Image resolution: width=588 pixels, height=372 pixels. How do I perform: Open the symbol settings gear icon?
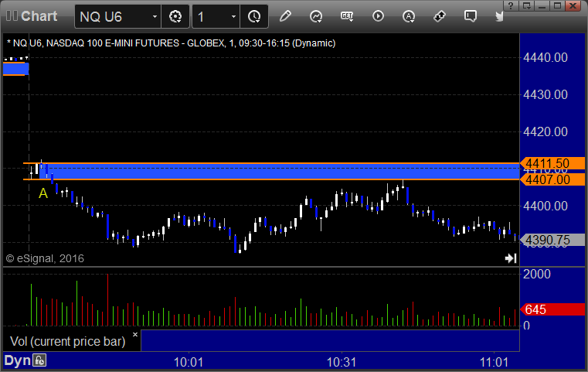(175, 16)
